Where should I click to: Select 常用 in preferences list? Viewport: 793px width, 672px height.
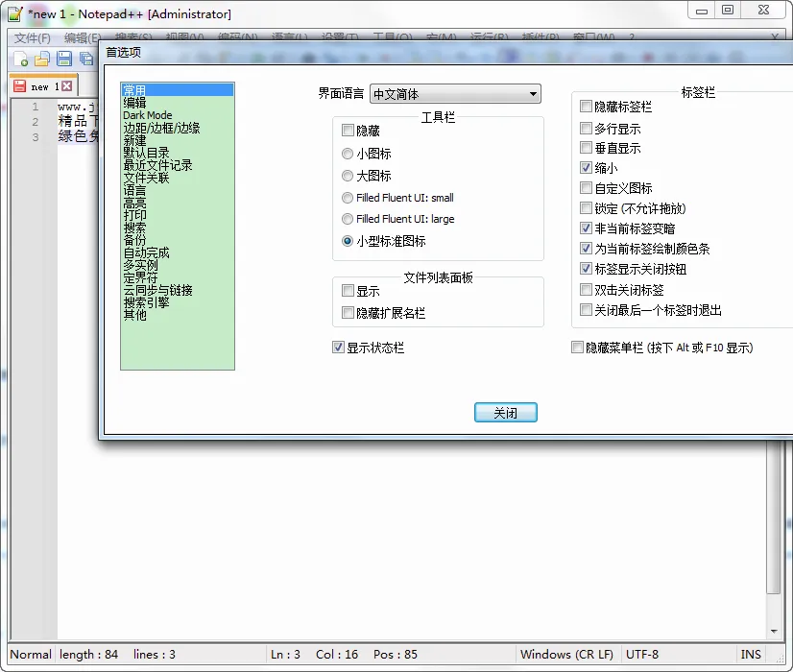pos(178,90)
